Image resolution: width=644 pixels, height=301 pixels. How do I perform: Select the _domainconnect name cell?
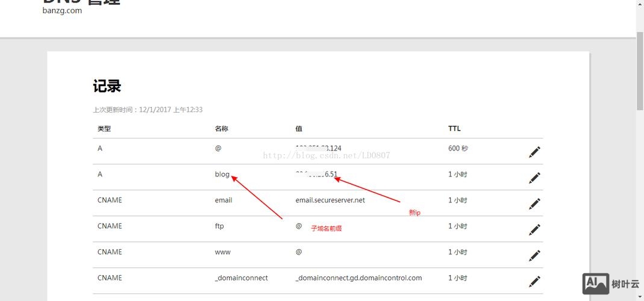(x=241, y=278)
